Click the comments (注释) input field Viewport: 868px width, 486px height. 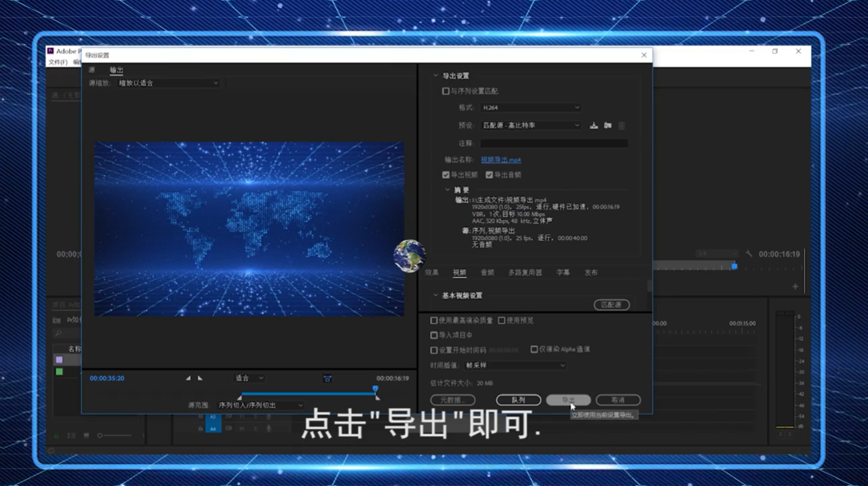tap(554, 143)
